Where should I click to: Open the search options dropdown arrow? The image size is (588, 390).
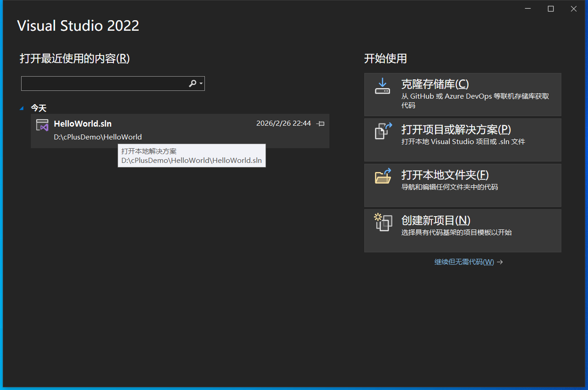[x=201, y=84]
